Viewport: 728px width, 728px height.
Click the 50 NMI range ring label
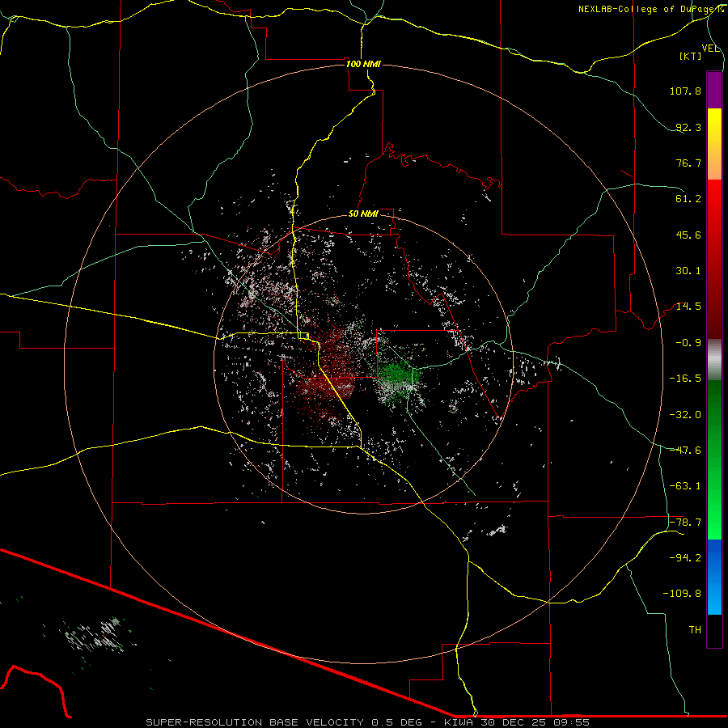(x=363, y=214)
